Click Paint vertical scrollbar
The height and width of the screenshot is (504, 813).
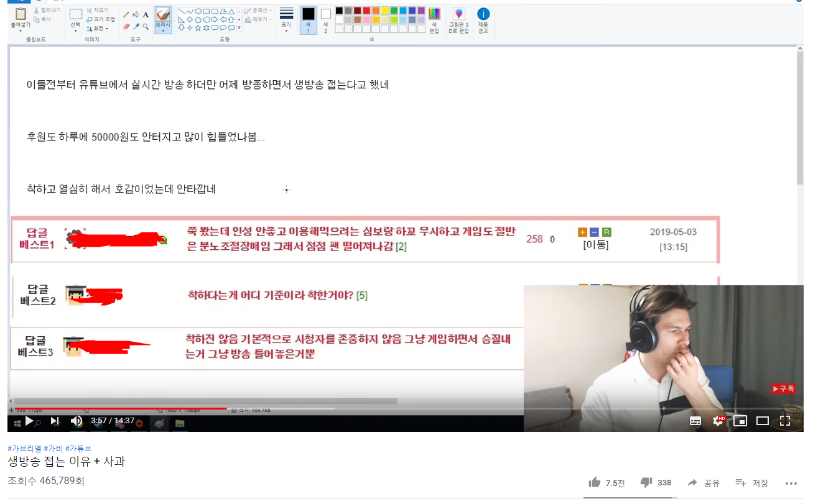point(799,118)
